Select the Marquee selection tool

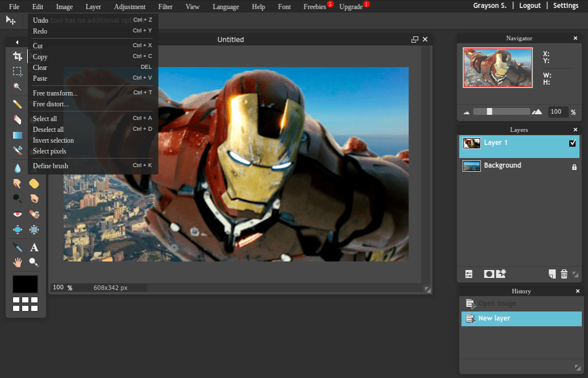17,71
